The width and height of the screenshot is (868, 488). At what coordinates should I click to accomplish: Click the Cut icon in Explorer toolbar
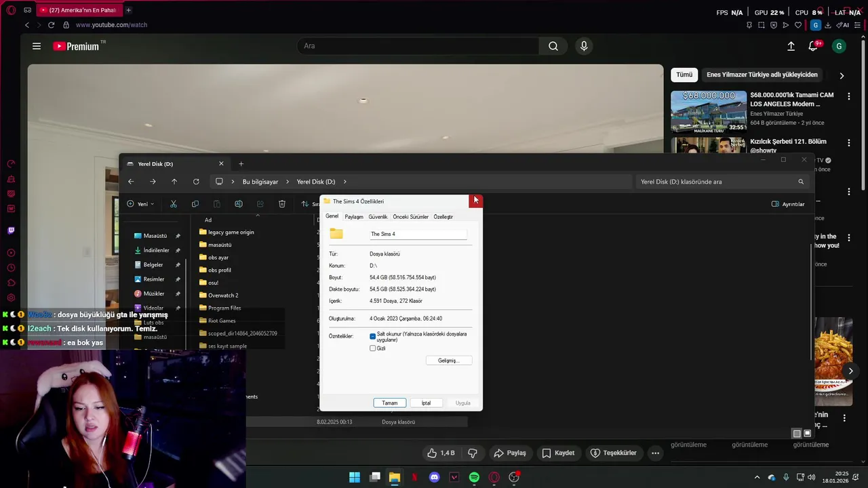click(174, 204)
